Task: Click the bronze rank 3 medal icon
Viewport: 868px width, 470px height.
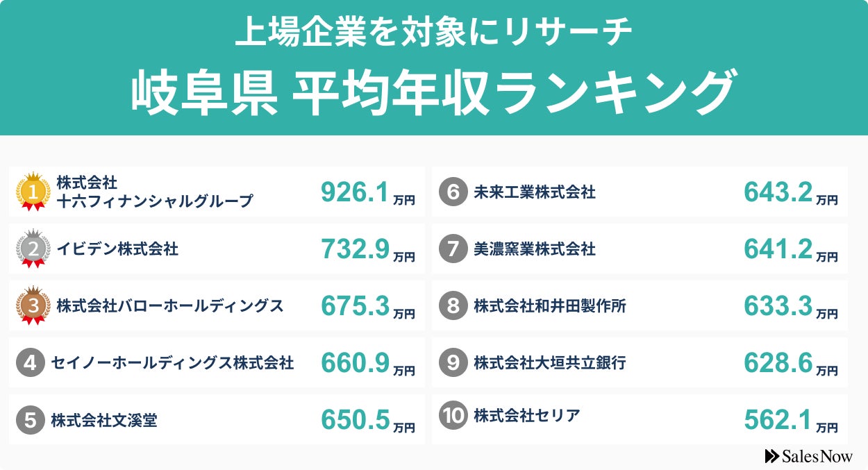Action: [33, 305]
